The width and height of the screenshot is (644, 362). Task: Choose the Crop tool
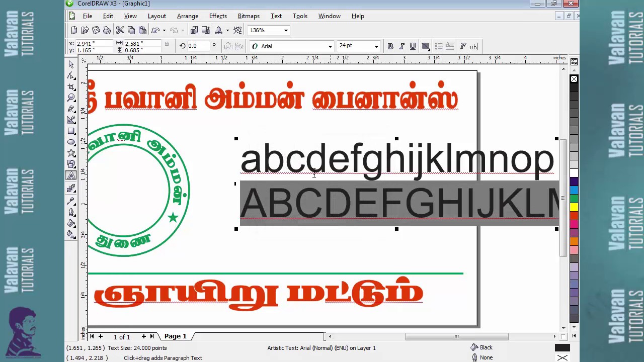click(71, 86)
